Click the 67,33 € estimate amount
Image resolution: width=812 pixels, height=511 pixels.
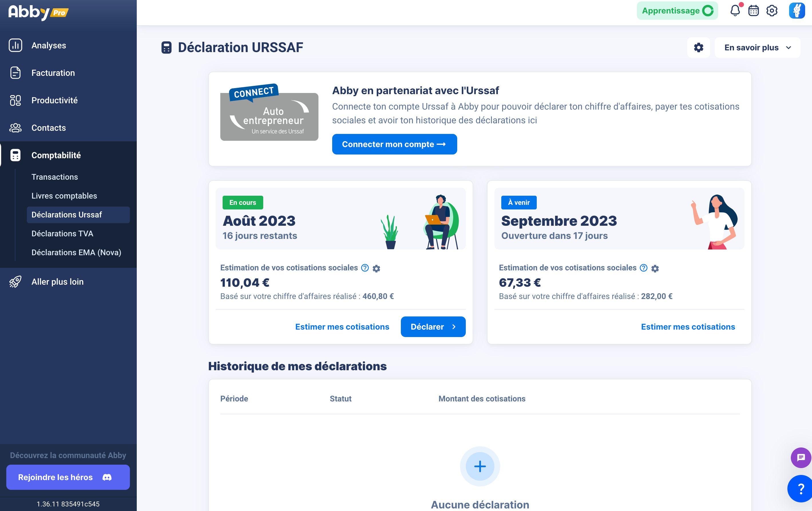[x=520, y=283]
